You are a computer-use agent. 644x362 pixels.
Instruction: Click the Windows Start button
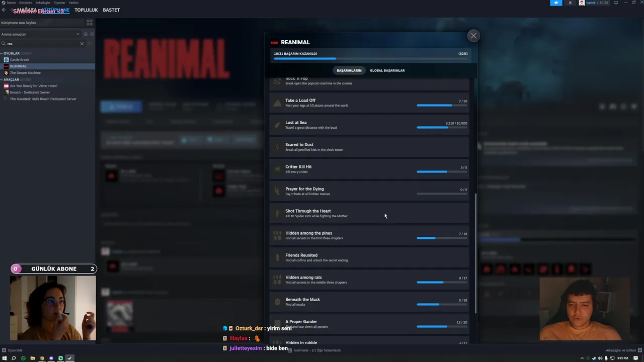[5, 358]
